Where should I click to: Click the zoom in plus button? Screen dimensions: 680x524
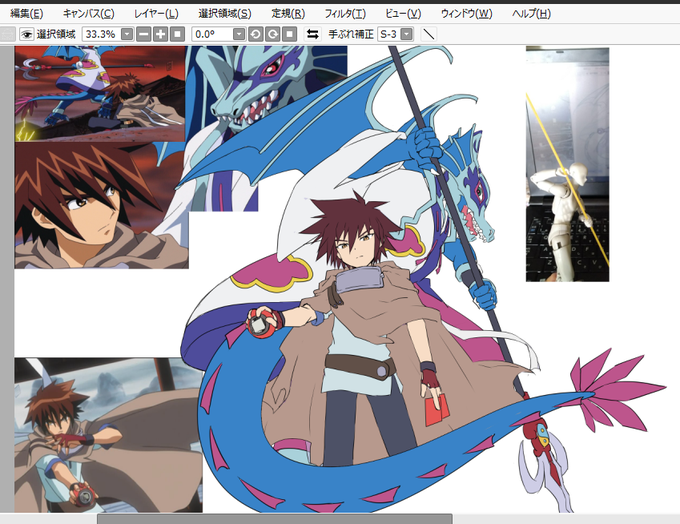point(160,34)
